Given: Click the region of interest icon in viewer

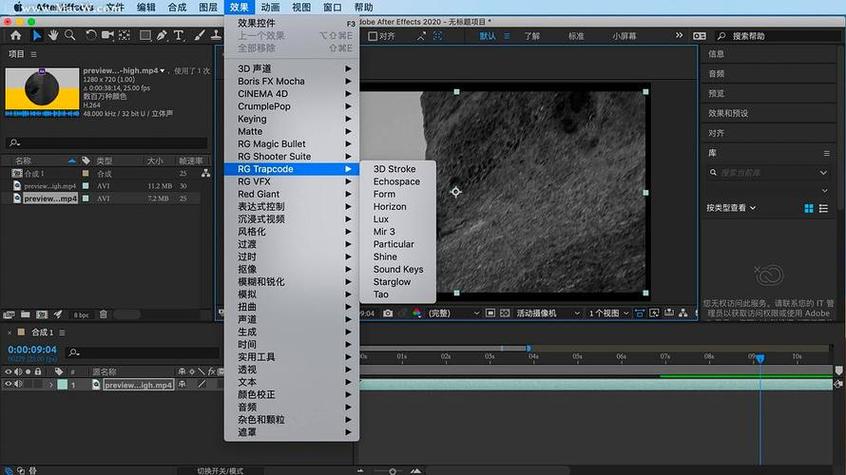Looking at the screenshot, I should (x=490, y=313).
